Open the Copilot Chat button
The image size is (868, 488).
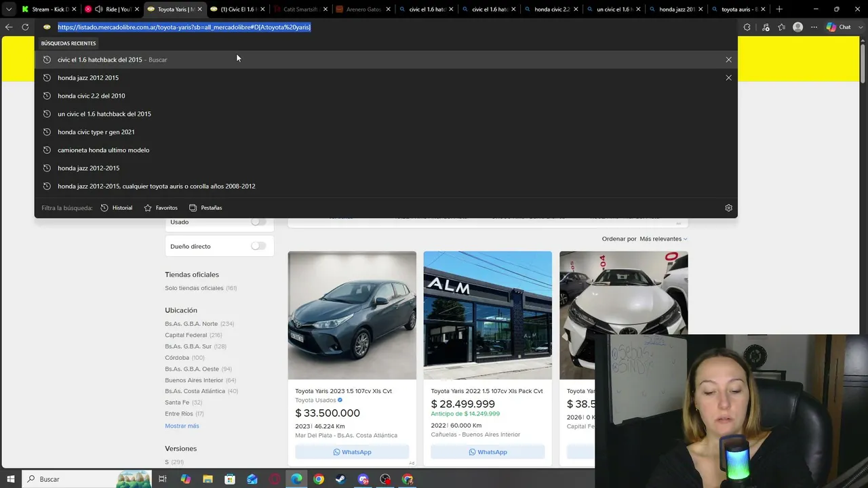pyautogui.click(x=839, y=27)
